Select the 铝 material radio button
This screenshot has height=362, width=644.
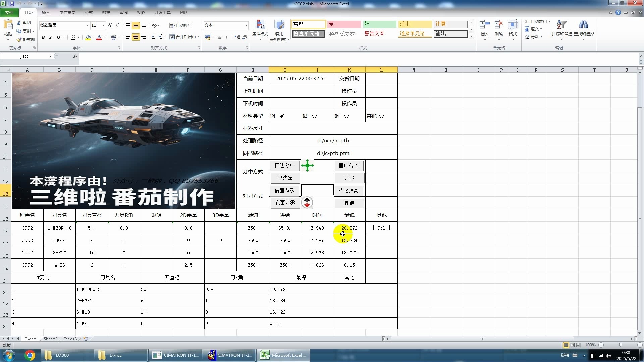click(x=314, y=116)
